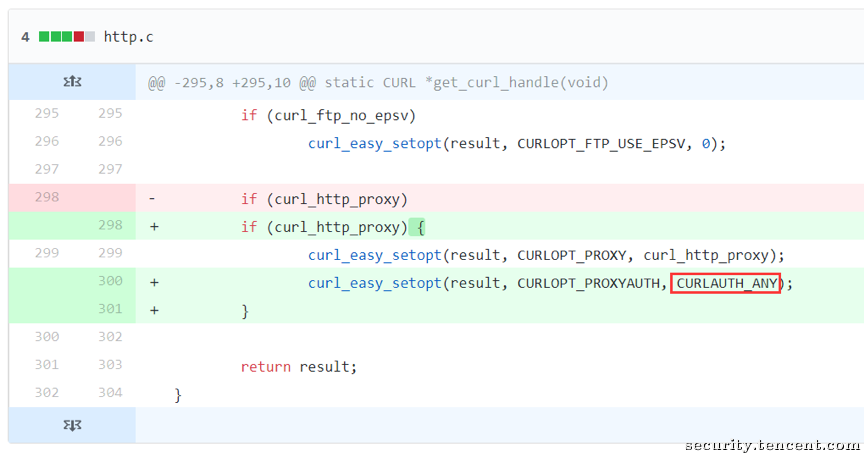864x456 pixels.
Task: Click the diffstat blocks beside http.c
Action: (67, 37)
